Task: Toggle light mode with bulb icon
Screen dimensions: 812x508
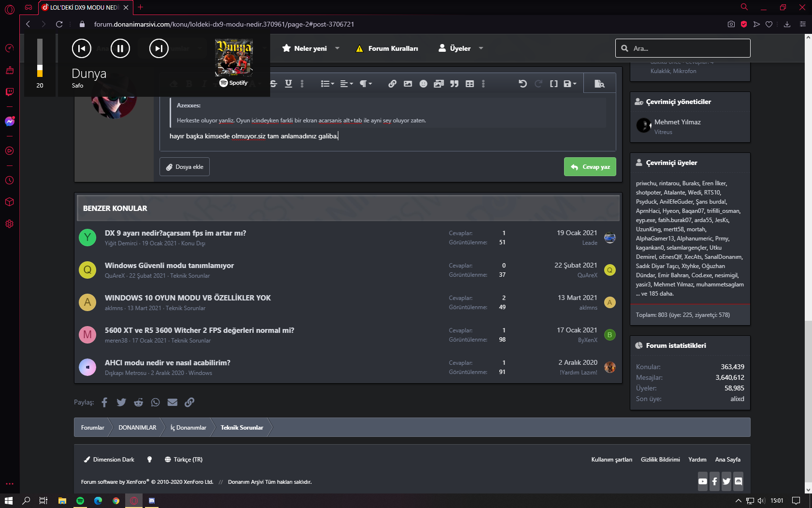Action: click(149, 460)
